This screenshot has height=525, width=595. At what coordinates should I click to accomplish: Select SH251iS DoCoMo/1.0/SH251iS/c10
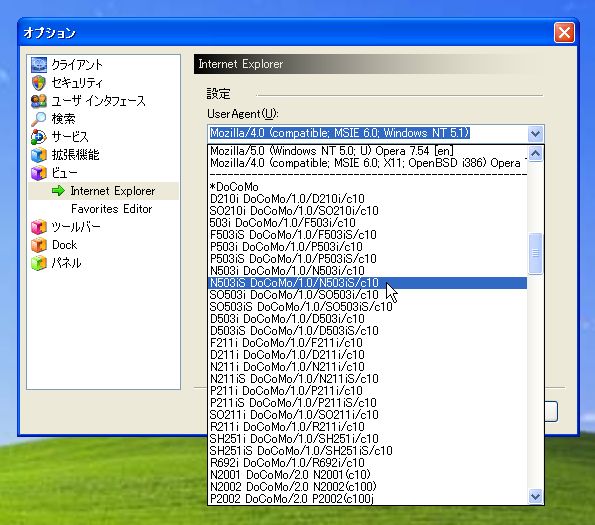click(x=367, y=451)
